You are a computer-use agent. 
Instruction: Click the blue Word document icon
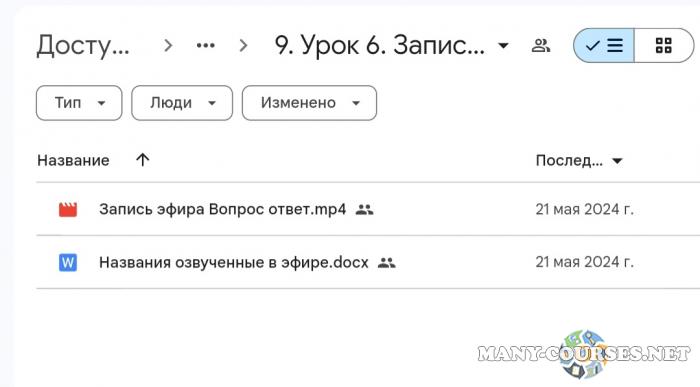coord(68,262)
